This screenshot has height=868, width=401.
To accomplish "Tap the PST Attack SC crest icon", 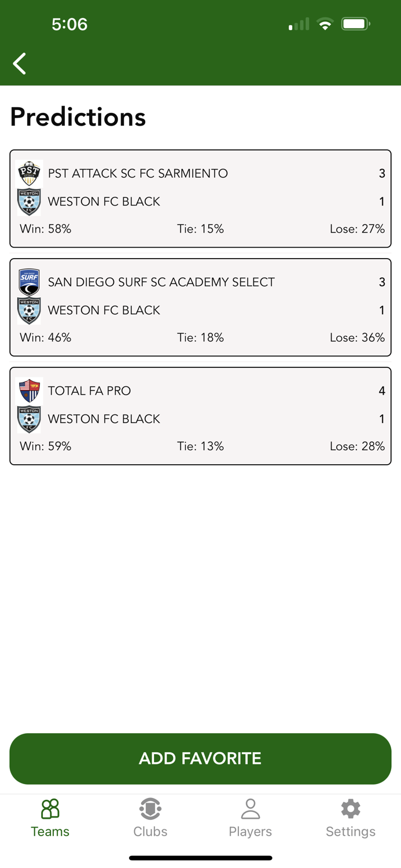I will coord(29,173).
